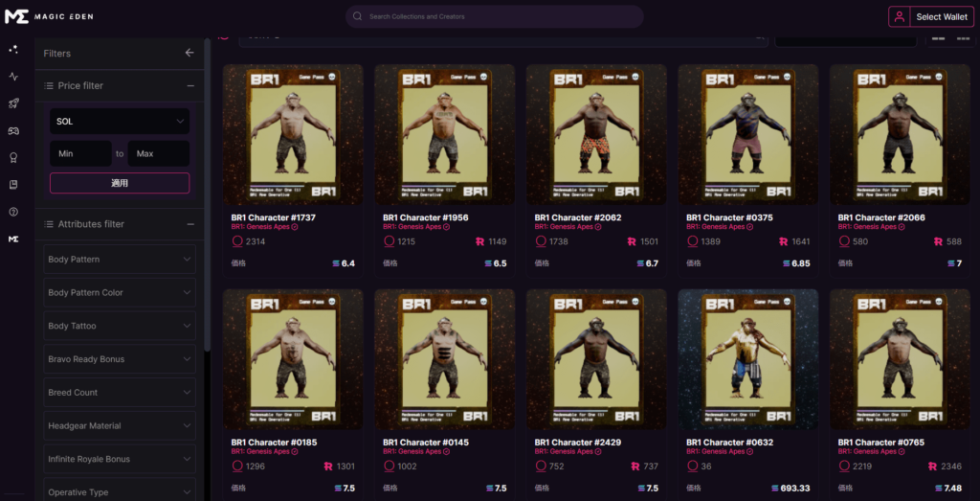
Task: Click the 7.48 price on Character #0765
Action: click(953, 488)
